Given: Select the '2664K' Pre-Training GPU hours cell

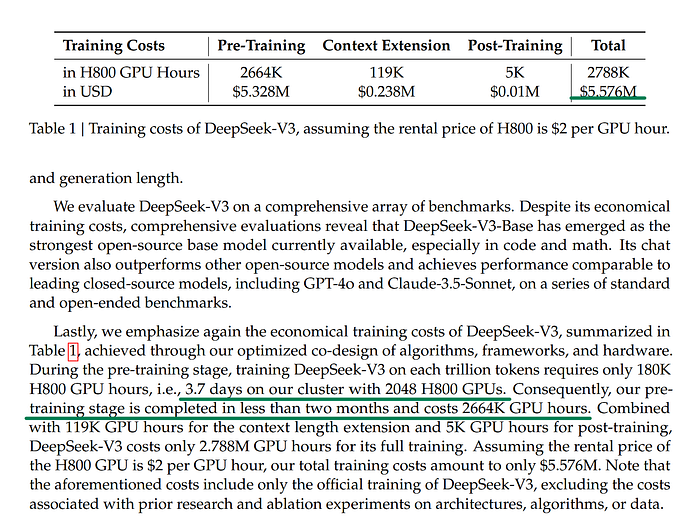Looking at the screenshot, I should click(261, 72).
